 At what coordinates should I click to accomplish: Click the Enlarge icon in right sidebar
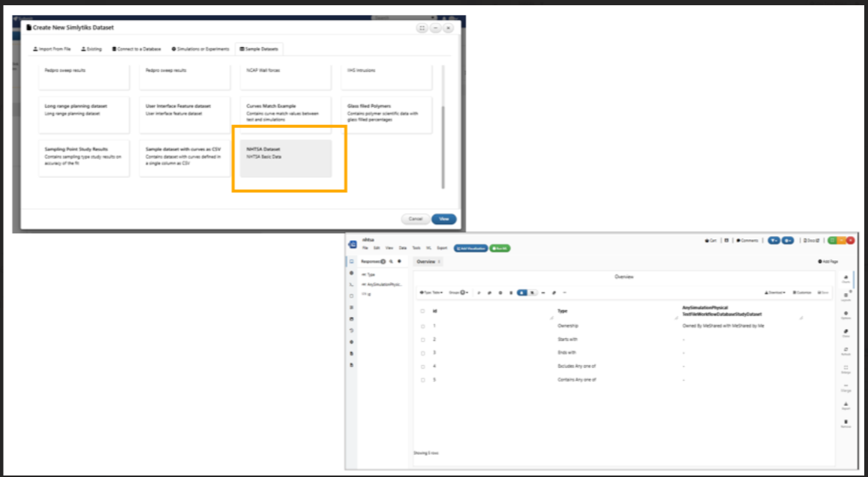tap(846, 369)
